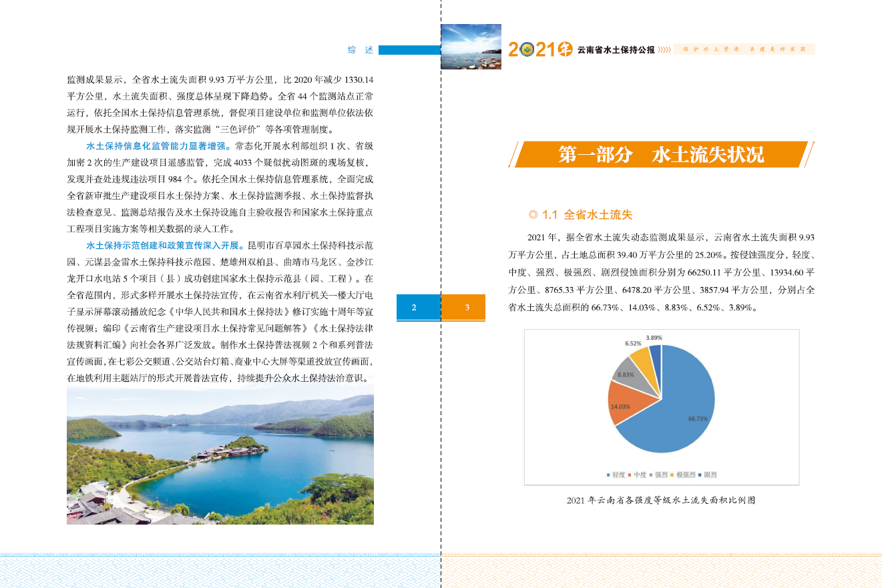
Task: Click the chart caption 2021 年云南省各强度等级水土流失面积比例图
Action: tap(661, 501)
